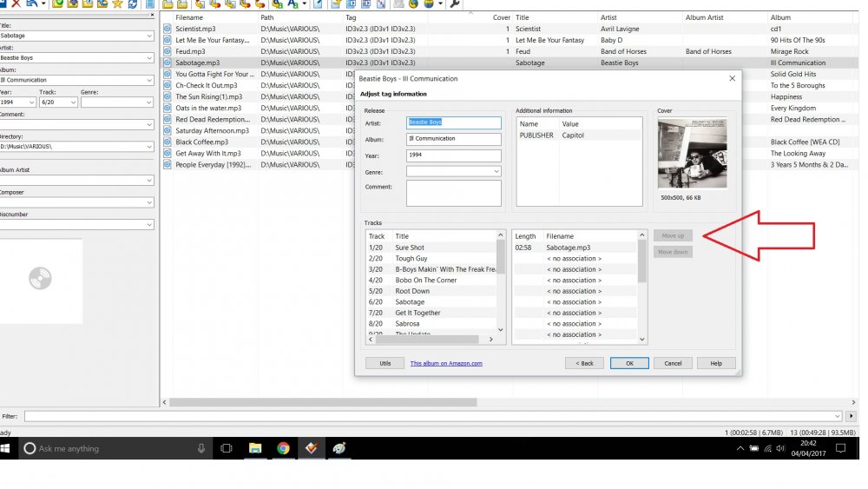Click the OK button in the dialog
Viewport: 868px width, 489px height.
coord(629,363)
